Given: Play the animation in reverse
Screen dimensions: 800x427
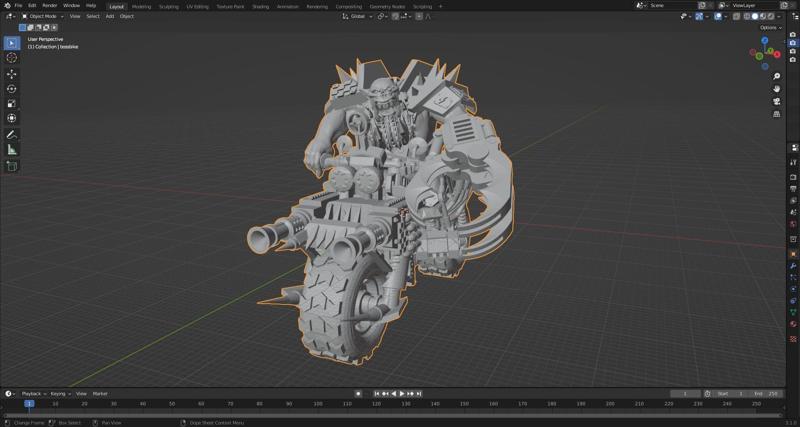Looking at the screenshot, I should [393, 394].
